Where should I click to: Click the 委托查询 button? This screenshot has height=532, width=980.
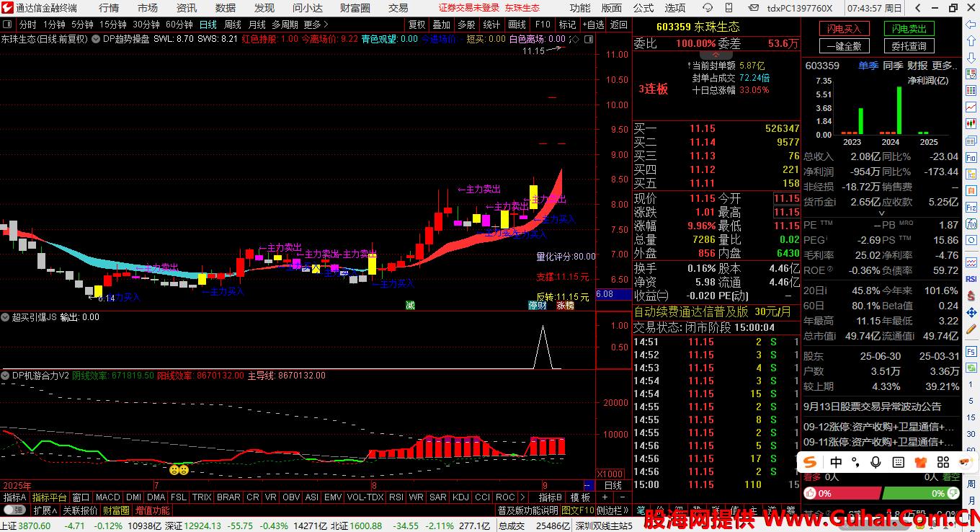point(909,45)
